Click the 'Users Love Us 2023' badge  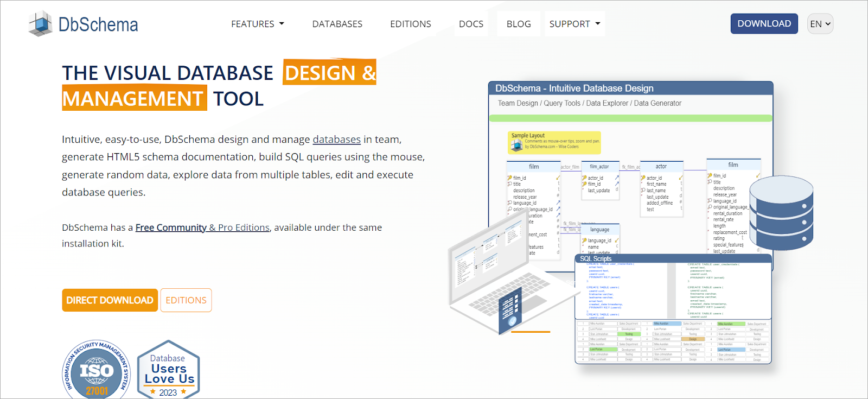click(x=169, y=370)
